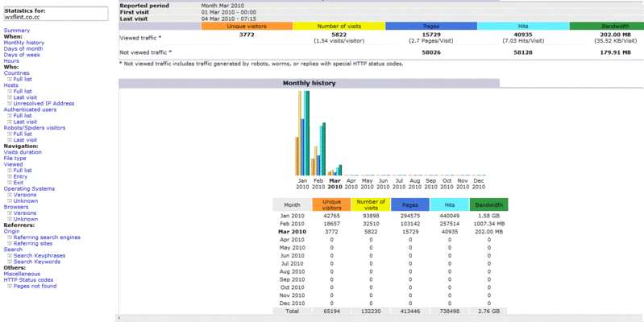This screenshot has height=322, width=644.
Task: Click cyan Hits header in monthly table
Action: (450, 204)
